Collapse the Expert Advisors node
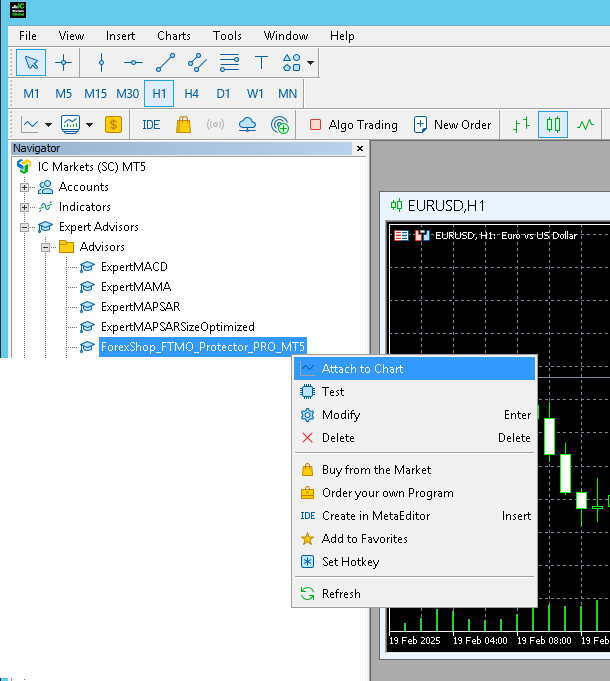 (24, 227)
